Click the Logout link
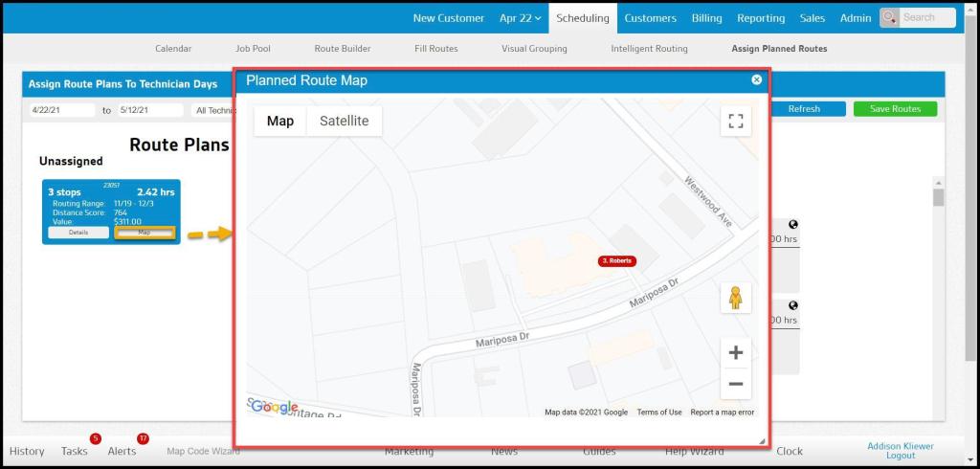Image resolution: width=980 pixels, height=469 pixels. coord(900,456)
